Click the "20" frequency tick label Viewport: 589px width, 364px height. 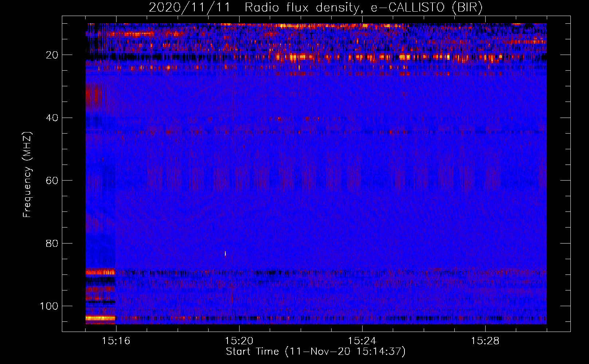[52, 55]
